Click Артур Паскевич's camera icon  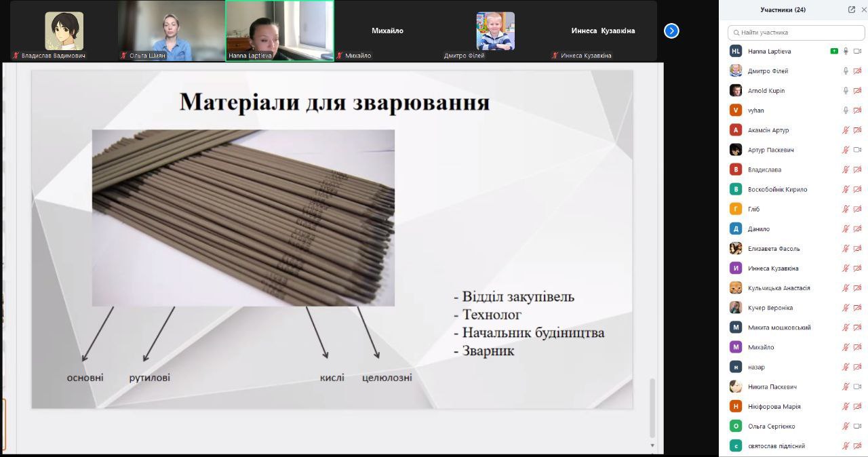click(x=857, y=150)
